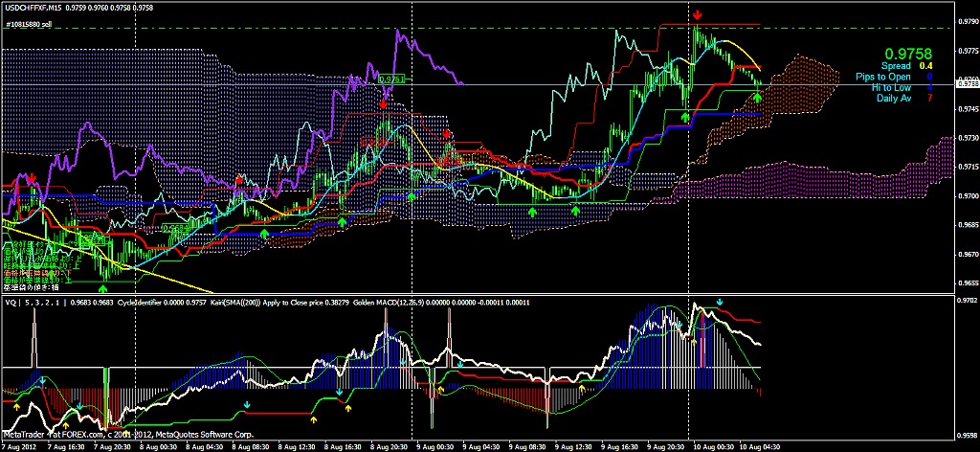Click the green 0.9761 price tag box
Viewport: 980px width, 452px height.
(390, 79)
